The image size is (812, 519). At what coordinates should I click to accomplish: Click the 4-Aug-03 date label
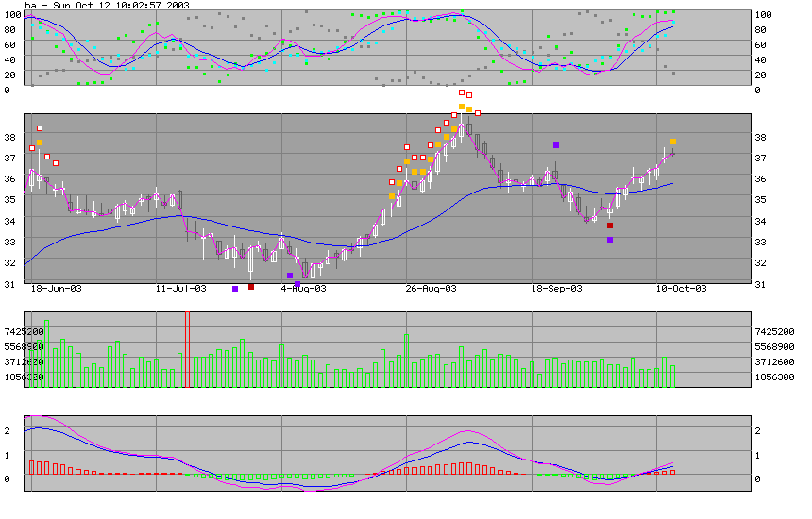[x=304, y=289]
